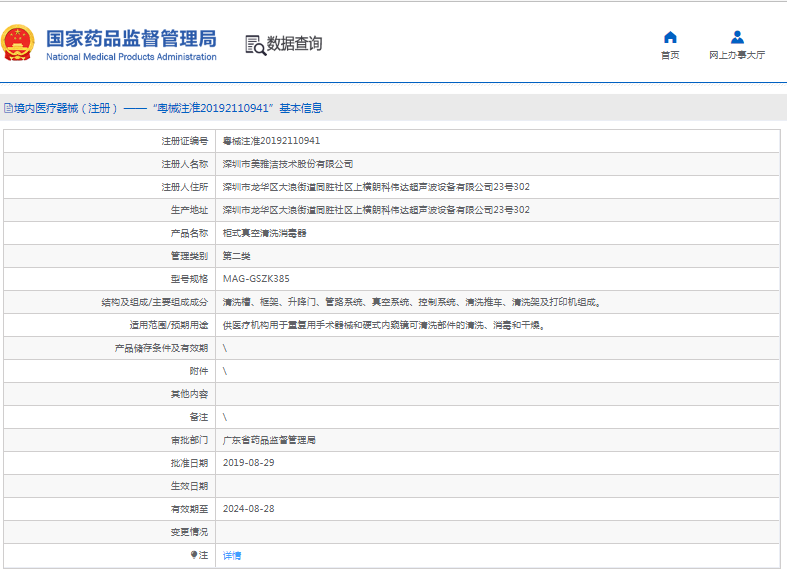Click registrant name 深圳市美雅洁技术股份有限公司
The height and width of the screenshot is (576, 787).
pyautogui.click(x=287, y=164)
